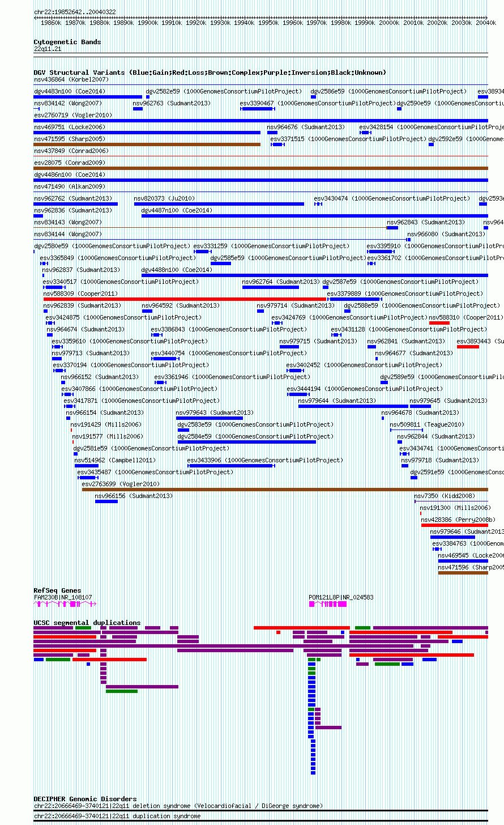Screen dimensions: 504x825
Task: Open the UCSC segmental duplications track title
Action: click(87, 623)
